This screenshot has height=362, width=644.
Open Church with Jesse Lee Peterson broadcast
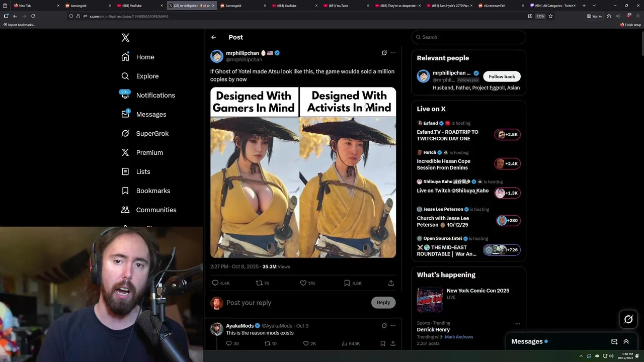pos(443,222)
